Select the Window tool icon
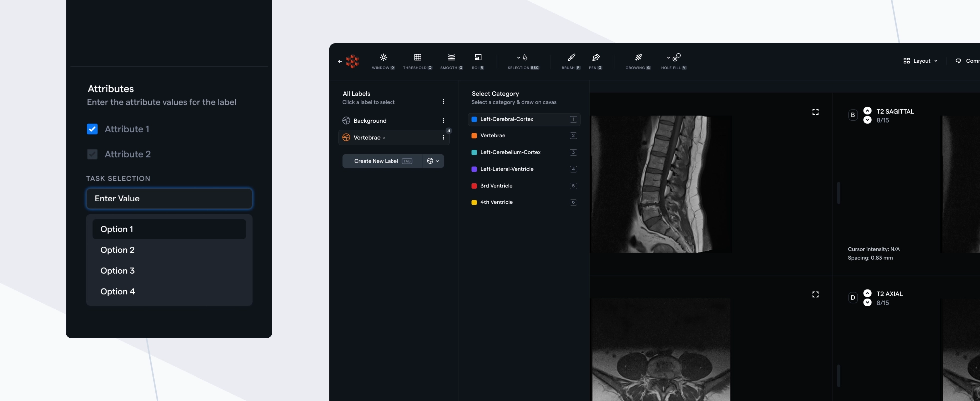This screenshot has height=401, width=980. pos(383,58)
